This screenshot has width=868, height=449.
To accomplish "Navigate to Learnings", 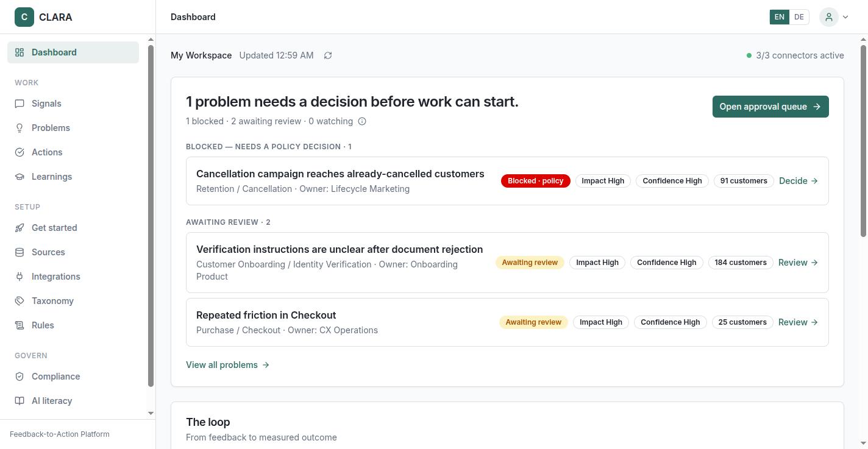I will pyautogui.click(x=73, y=177).
